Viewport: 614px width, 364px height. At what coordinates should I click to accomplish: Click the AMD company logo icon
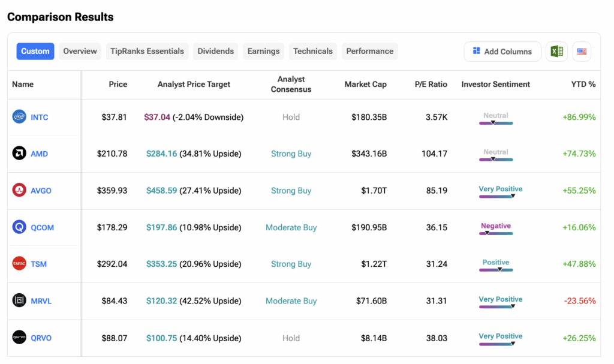coord(19,154)
